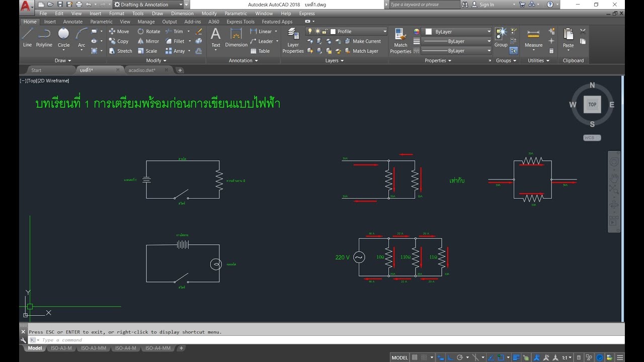Click the Profile layer color swatch
Screen dimensions: 644x362
click(x=333, y=31)
